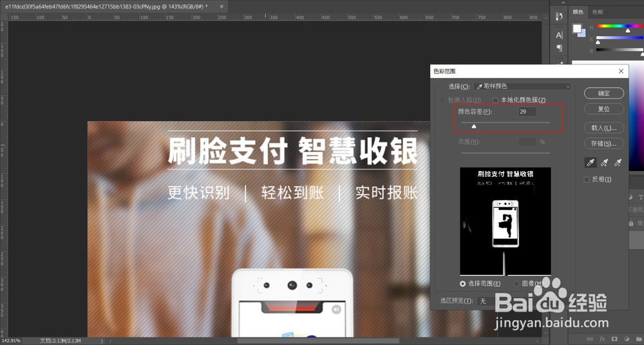This screenshot has height=345, width=644.
Task: Select the 选择范围 radio button
Action: click(x=463, y=284)
